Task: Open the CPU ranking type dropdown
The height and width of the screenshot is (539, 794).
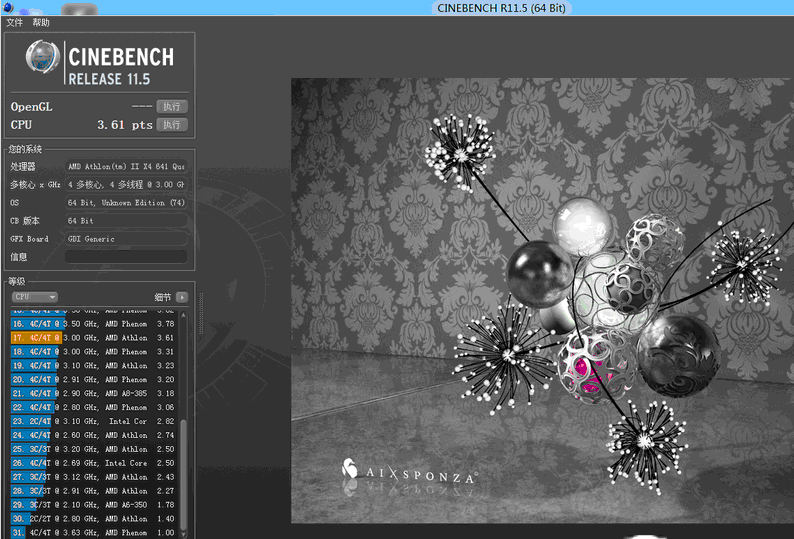Action: tap(34, 297)
